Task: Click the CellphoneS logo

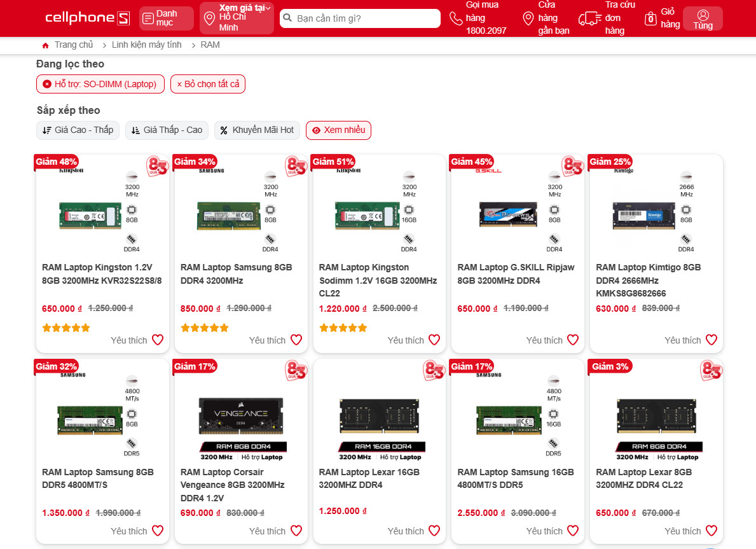Action: click(x=87, y=18)
